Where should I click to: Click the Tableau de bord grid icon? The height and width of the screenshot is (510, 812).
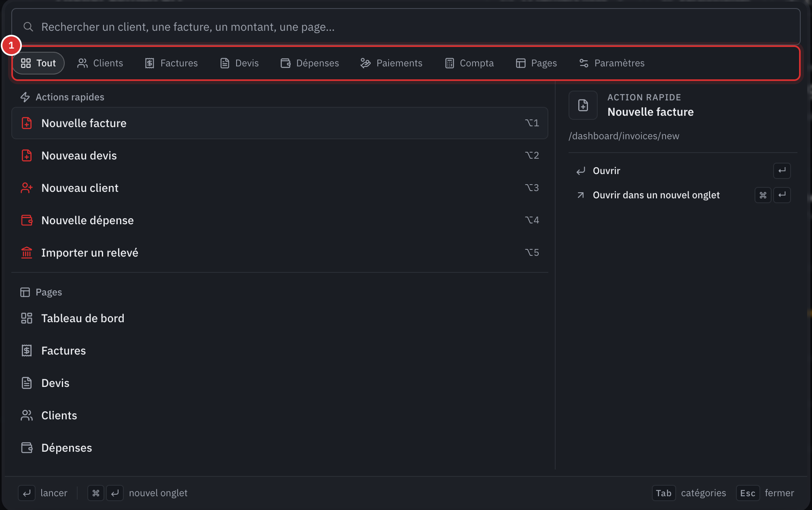pos(27,318)
